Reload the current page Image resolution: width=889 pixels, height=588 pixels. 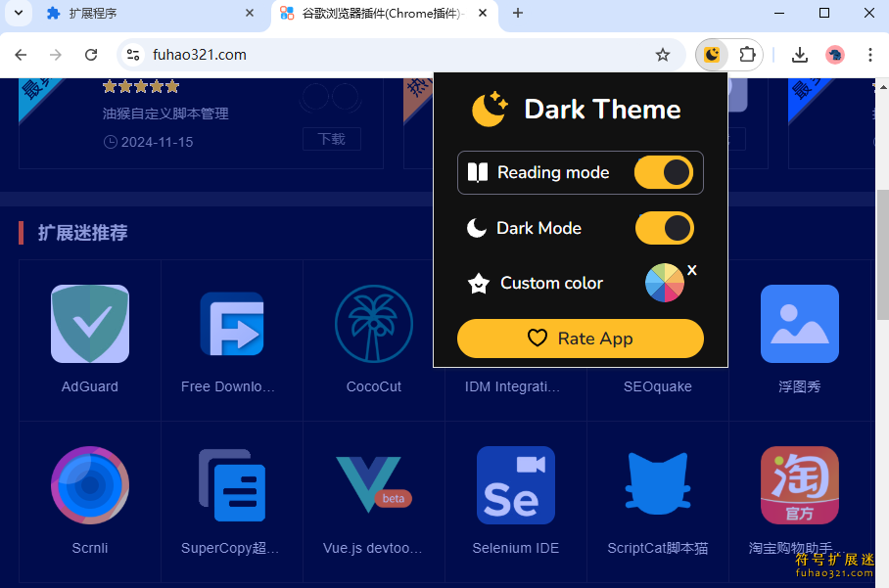(91, 55)
